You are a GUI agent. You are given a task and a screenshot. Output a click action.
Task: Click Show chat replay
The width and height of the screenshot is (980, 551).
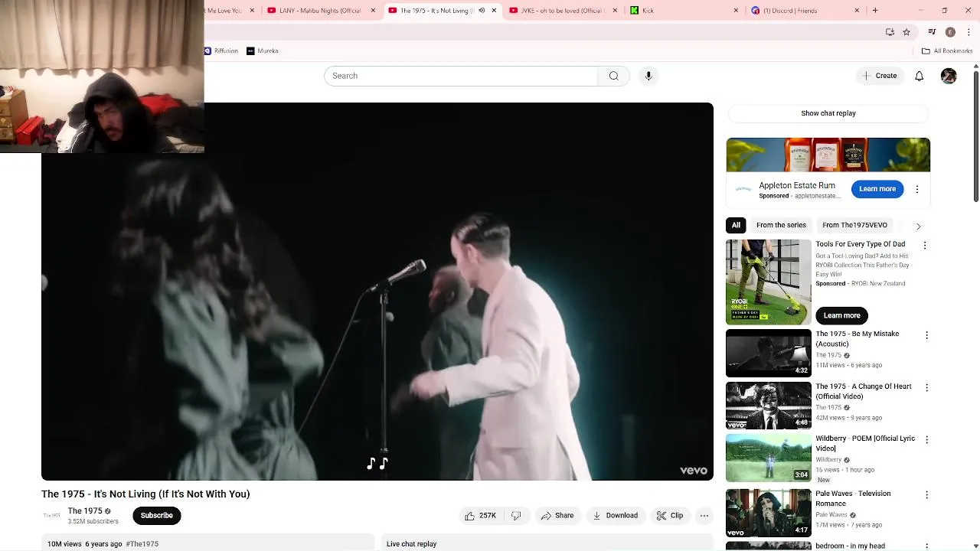point(828,113)
